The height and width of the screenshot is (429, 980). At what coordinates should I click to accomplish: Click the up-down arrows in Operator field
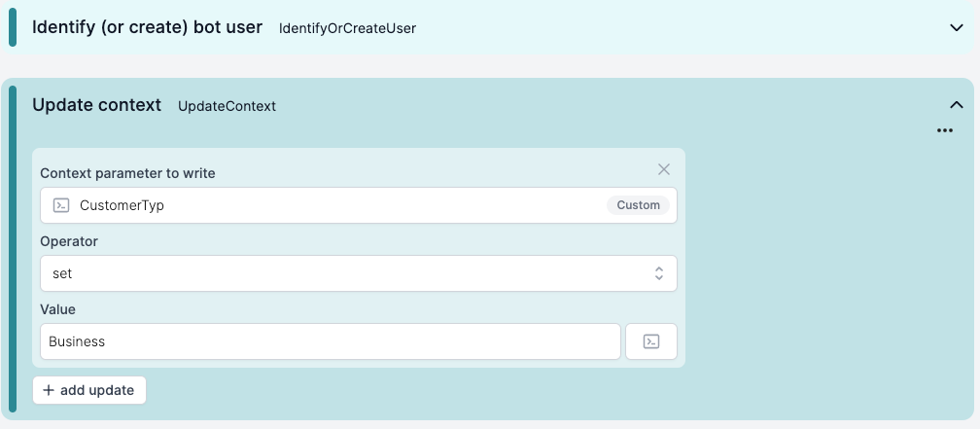659,273
